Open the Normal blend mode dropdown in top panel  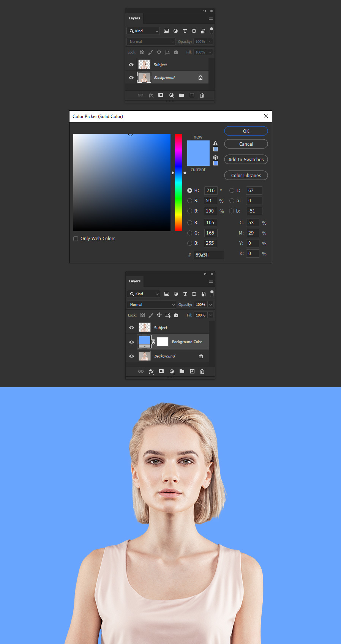151,41
